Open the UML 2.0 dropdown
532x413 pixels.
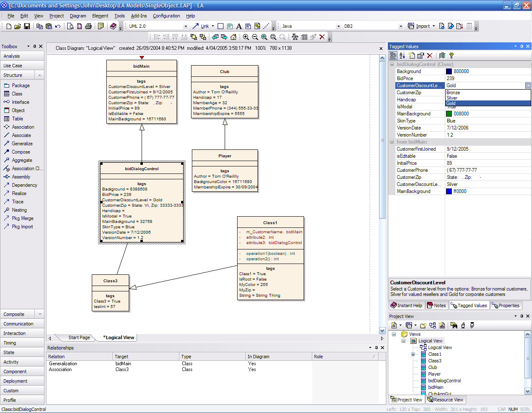point(186,26)
